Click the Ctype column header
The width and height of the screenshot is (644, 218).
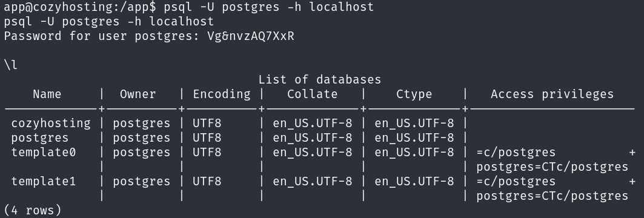[x=414, y=94]
